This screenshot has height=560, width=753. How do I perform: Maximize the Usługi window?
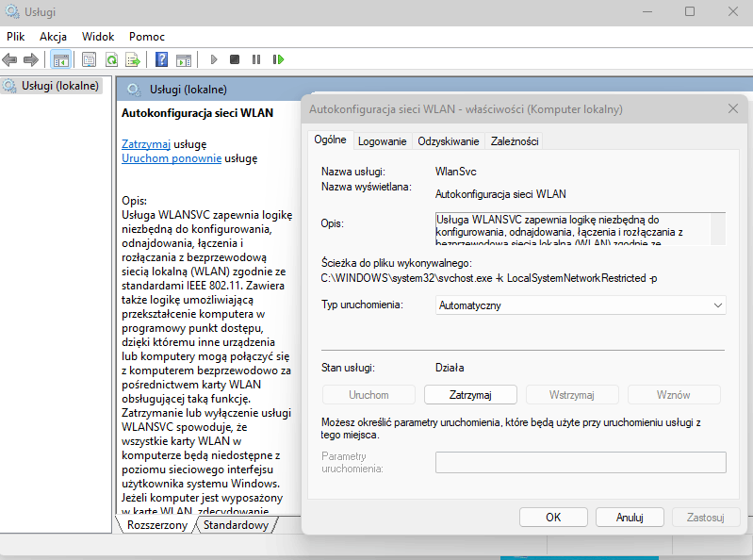coord(690,11)
